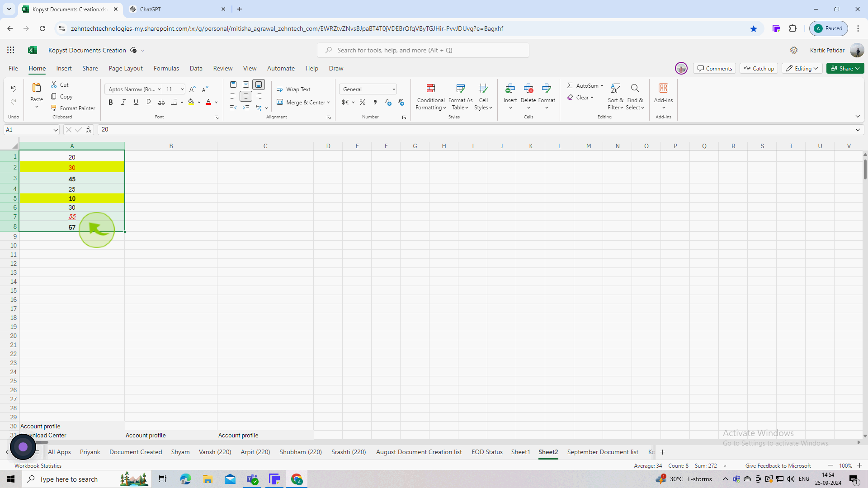Click the Cut scissors icon
868x488 pixels.
[54, 84]
